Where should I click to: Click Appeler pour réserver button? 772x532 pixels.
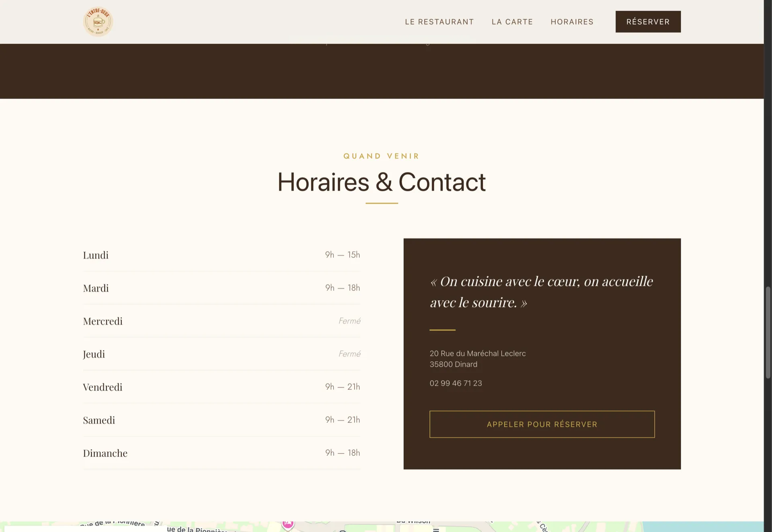[542, 424]
